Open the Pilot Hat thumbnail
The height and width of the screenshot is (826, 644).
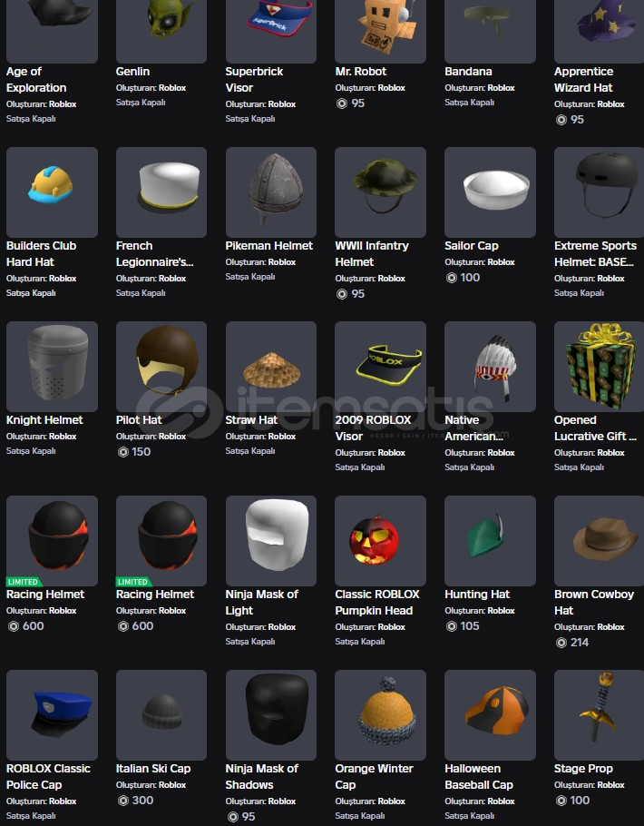click(x=161, y=367)
